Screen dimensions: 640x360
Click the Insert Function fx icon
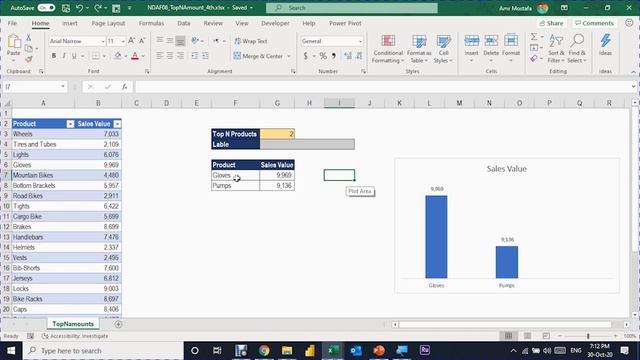point(124,87)
